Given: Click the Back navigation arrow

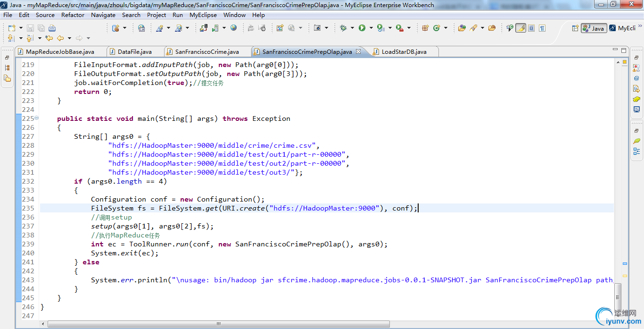Looking at the screenshot, I should coord(60,38).
